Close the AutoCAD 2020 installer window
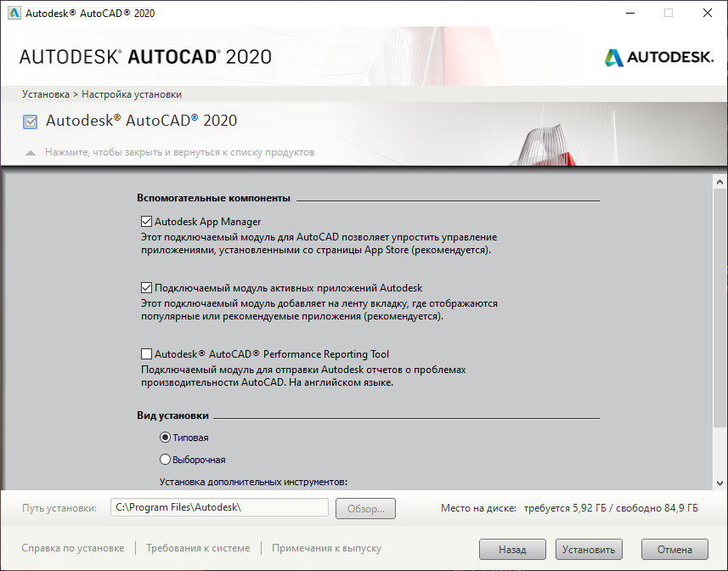The height and width of the screenshot is (571, 728). coord(708,13)
